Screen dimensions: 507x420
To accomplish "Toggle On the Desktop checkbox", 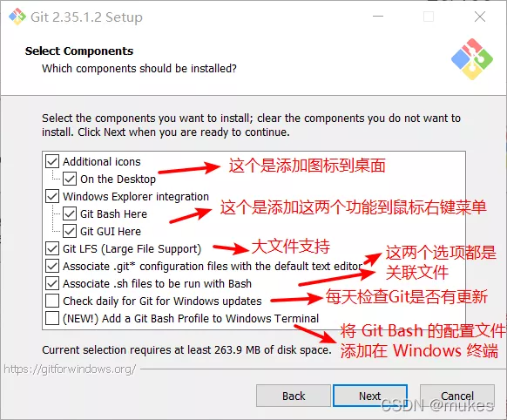I will coord(70,179).
